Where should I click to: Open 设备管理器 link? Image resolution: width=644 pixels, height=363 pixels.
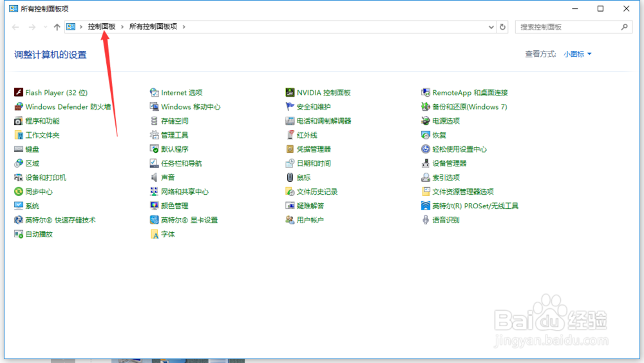450,164
